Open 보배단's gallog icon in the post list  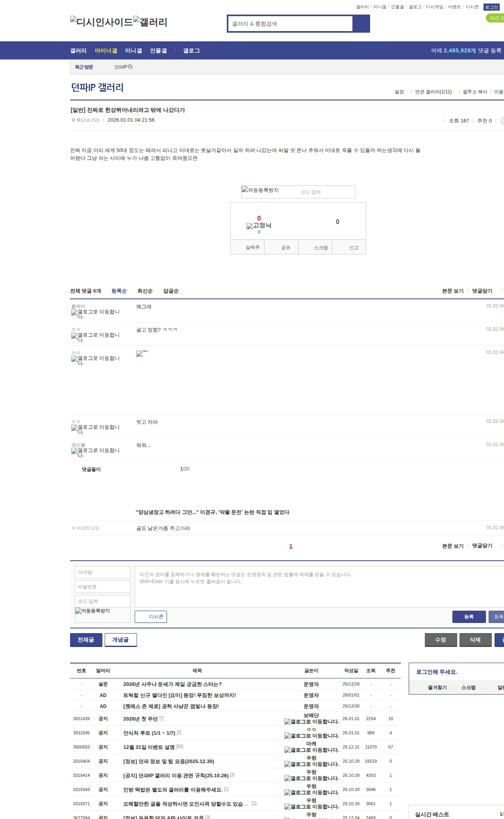[x=287, y=722]
